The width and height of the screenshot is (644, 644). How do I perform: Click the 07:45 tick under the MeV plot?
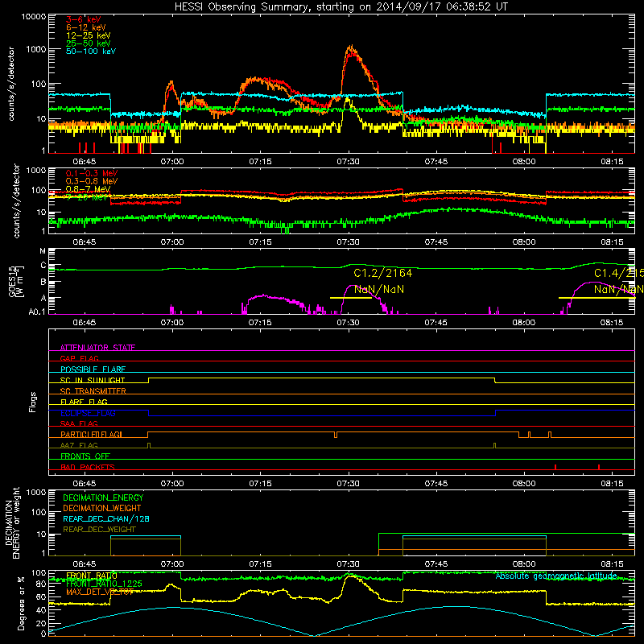pos(436,242)
